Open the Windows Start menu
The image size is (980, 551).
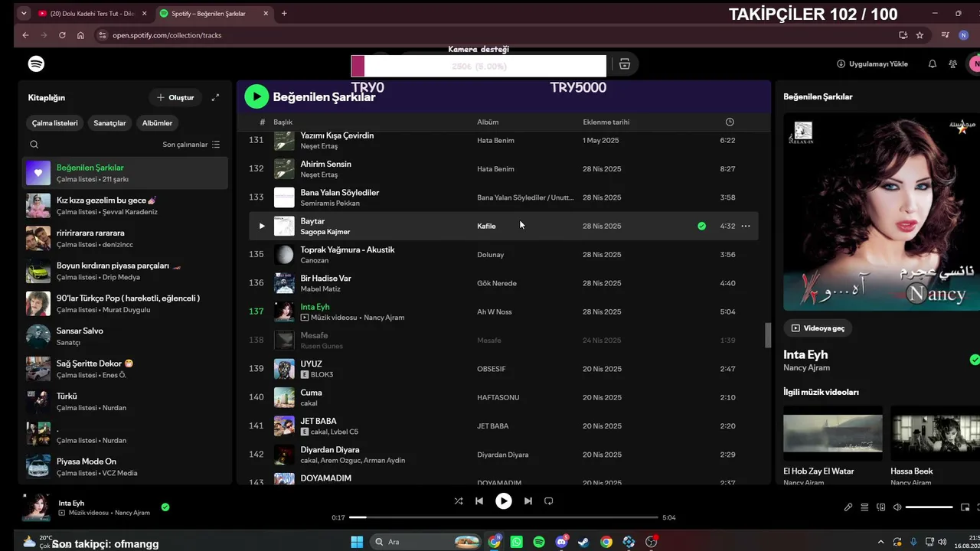pos(357,542)
